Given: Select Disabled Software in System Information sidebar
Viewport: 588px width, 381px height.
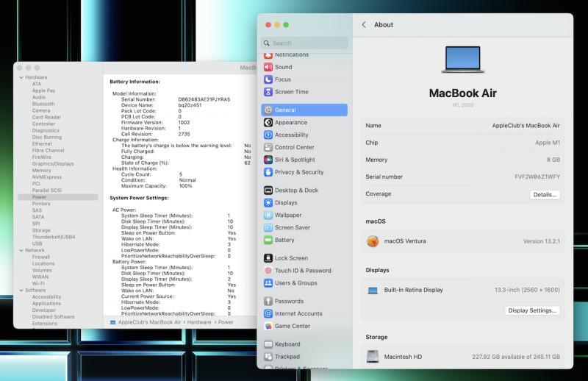Looking at the screenshot, I should [53, 316].
